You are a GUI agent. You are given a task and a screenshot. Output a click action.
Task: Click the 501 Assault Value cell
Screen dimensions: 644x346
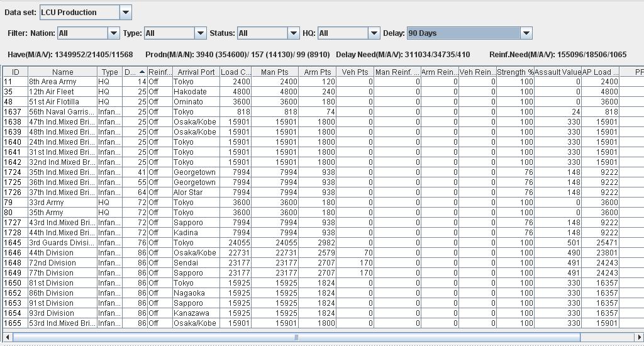click(558, 243)
